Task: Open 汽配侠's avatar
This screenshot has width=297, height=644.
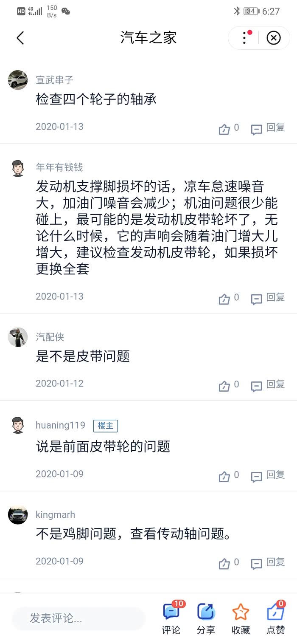Action: pyautogui.click(x=18, y=337)
